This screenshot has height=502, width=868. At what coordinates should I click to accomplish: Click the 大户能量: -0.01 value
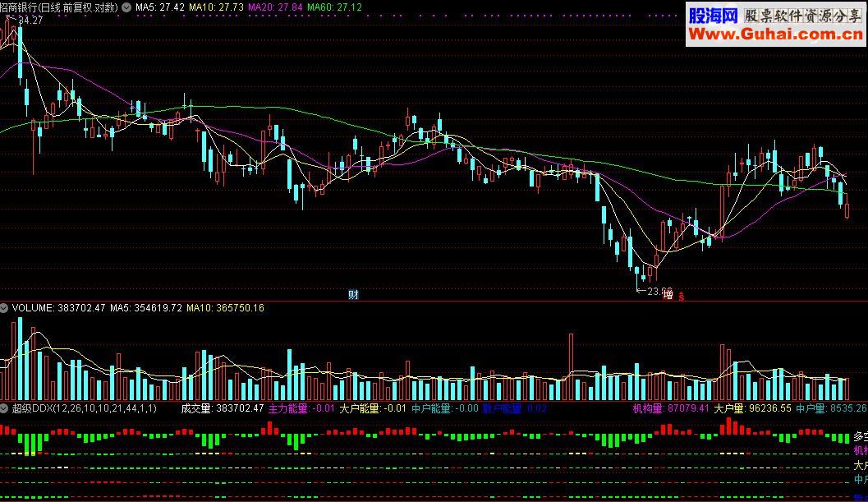373,408
